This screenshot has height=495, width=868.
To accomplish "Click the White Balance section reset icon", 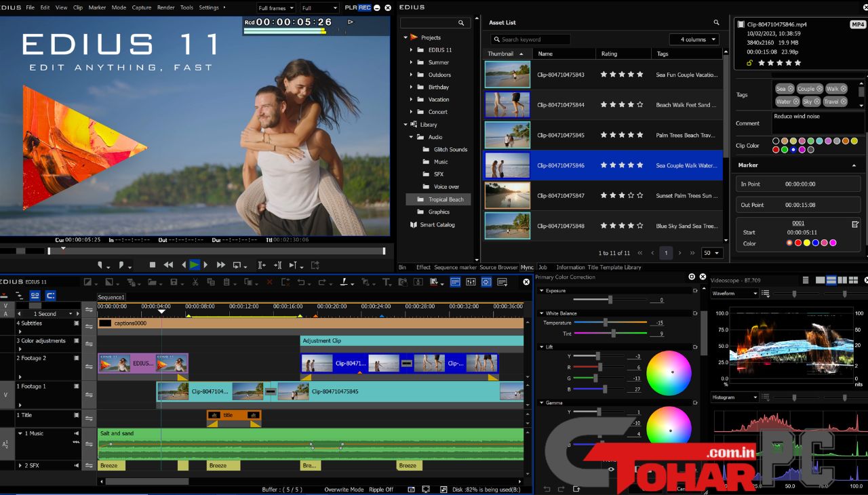I will coord(695,313).
